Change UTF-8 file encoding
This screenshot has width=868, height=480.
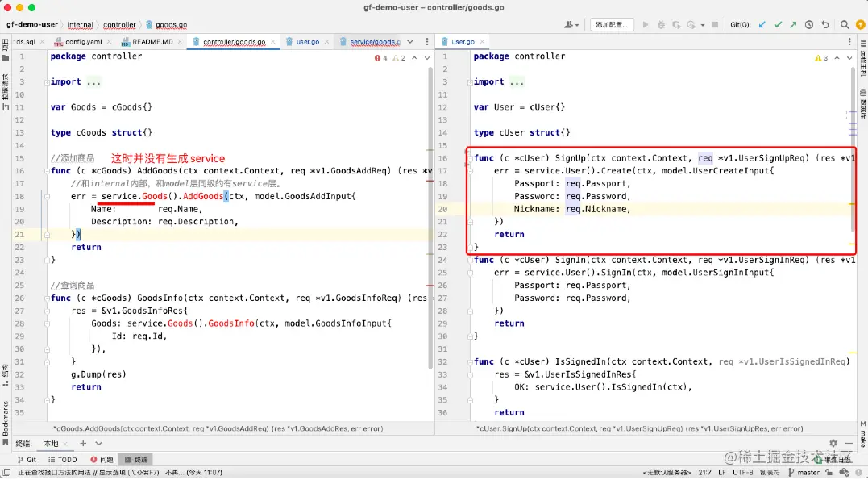[742, 472]
